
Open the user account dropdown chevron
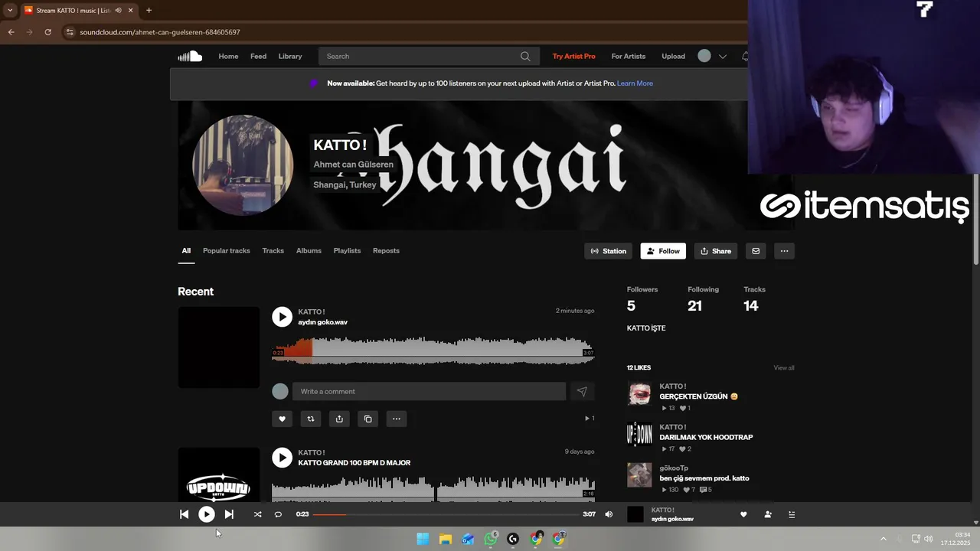coord(722,57)
